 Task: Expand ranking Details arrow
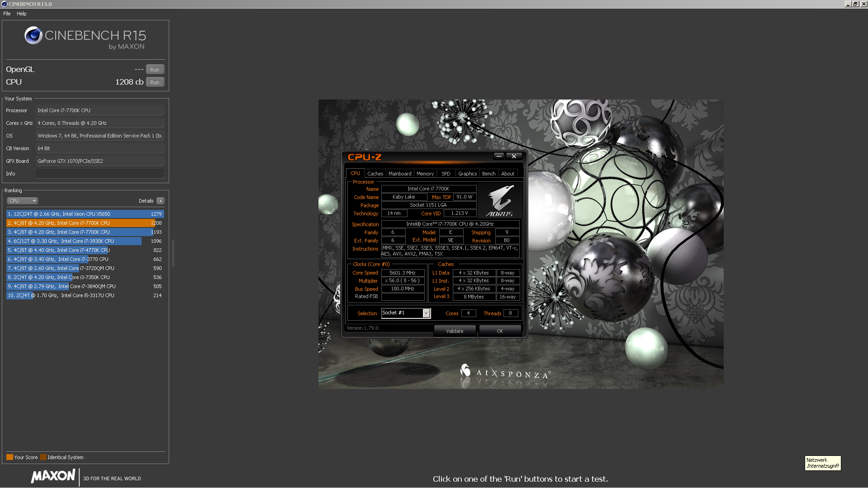[x=161, y=201]
